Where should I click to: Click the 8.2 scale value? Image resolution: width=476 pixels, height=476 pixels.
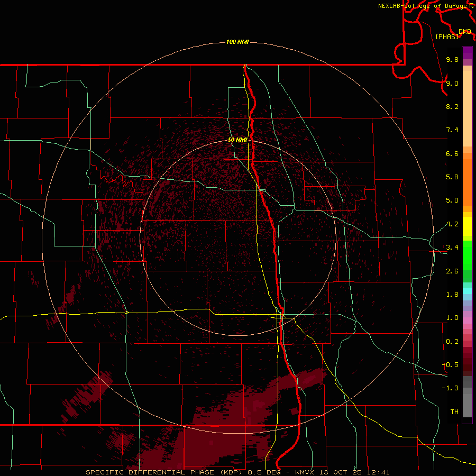click(x=452, y=106)
